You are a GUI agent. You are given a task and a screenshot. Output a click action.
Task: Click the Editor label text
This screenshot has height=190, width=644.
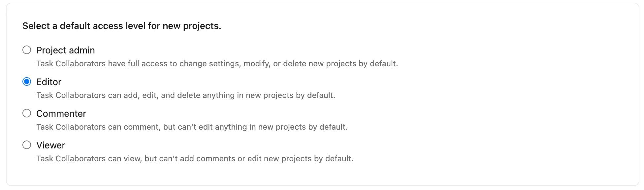point(48,82)
